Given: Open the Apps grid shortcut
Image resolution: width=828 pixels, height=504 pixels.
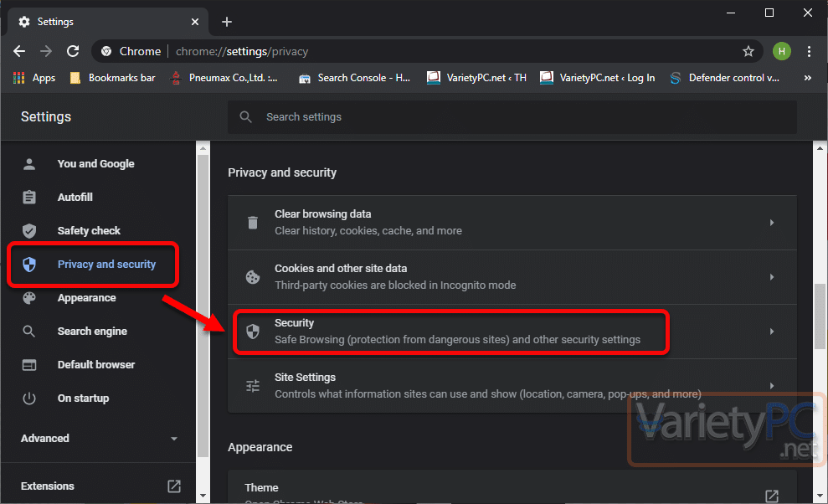Looking at the screenshot, I should pyautogui.click(x=33, y=78).
